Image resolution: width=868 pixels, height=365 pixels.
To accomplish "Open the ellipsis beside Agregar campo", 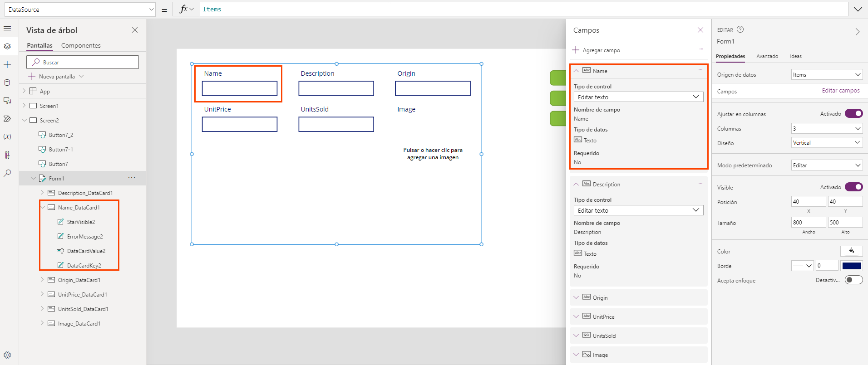I will click(x=701, y=49).
